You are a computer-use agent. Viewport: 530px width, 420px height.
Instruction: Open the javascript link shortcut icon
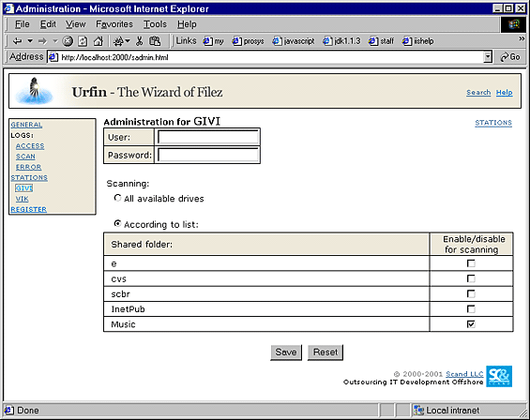[277, 41]
